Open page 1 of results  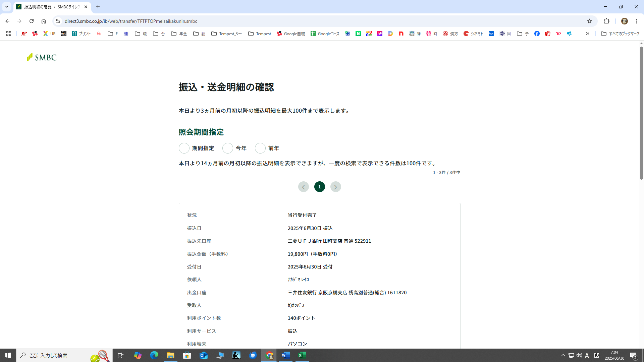320,187
